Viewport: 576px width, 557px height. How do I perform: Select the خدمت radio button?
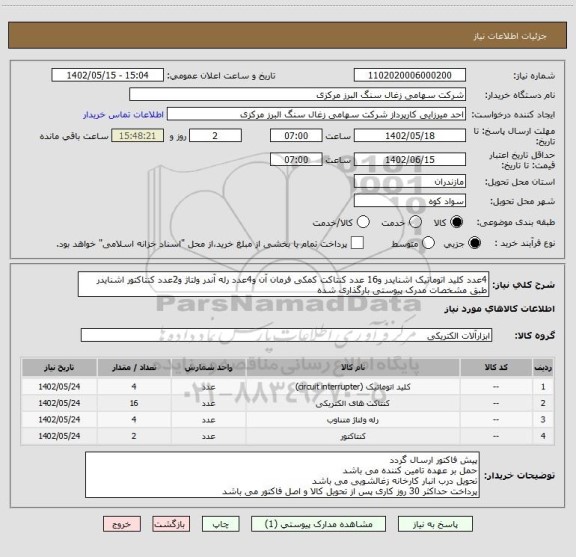[415, 222]
